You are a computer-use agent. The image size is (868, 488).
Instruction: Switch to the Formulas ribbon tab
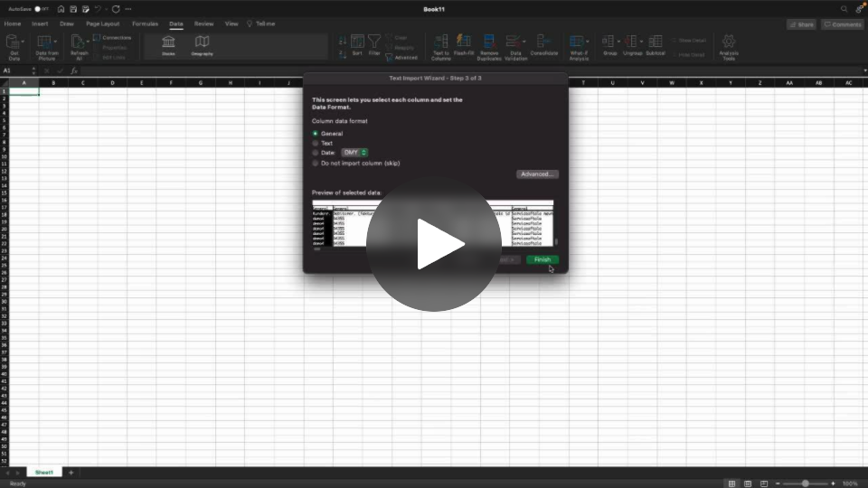pyautogui.click(x=145, y=23)
